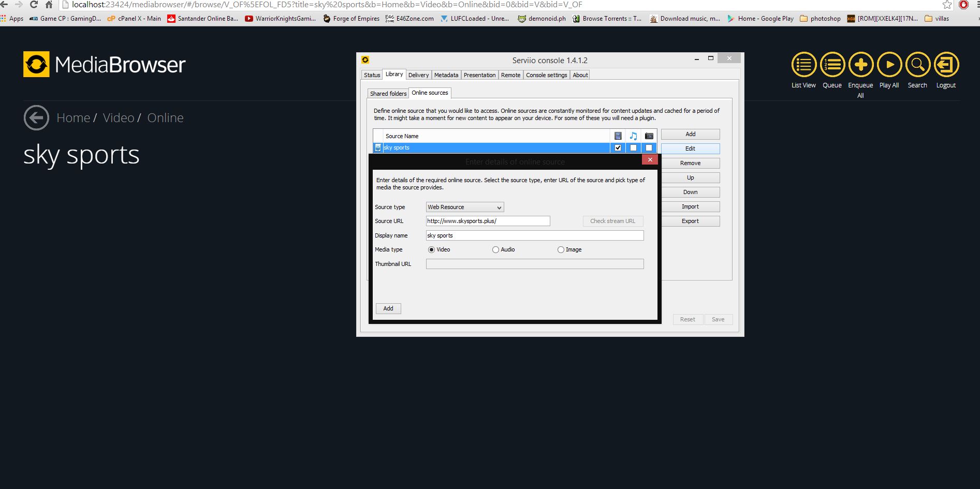Switch to the Remote tab
The image size is (980, 489).
pyautogui.click(x=510, y=75)
